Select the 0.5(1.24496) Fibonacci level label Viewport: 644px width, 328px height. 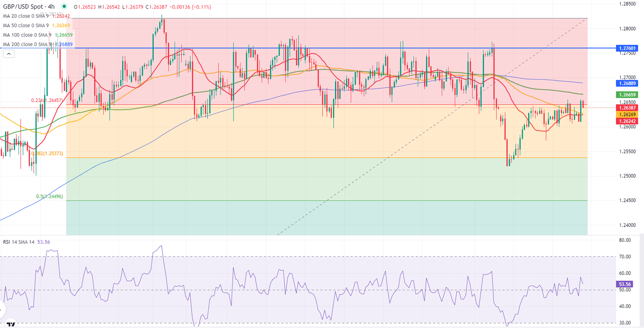(49, 196)
